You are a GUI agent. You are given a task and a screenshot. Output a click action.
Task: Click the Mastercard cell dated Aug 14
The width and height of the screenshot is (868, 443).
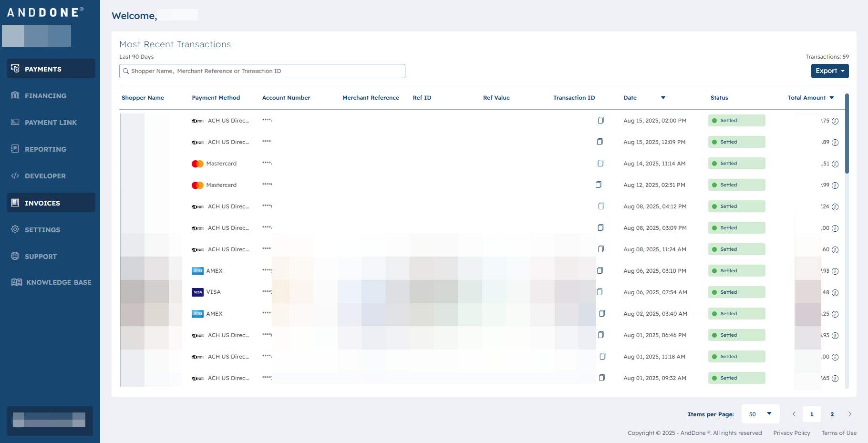[x=214, y=164]
